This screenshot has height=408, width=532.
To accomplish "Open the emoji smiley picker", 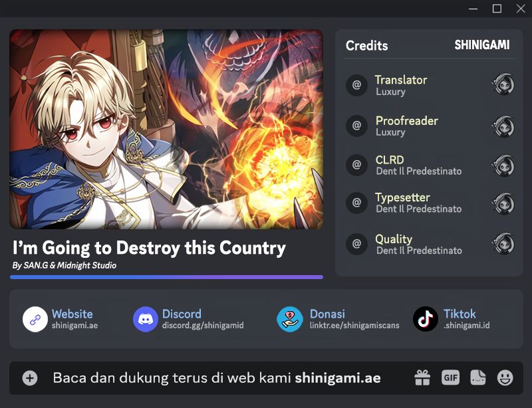I will pos(505,377).
